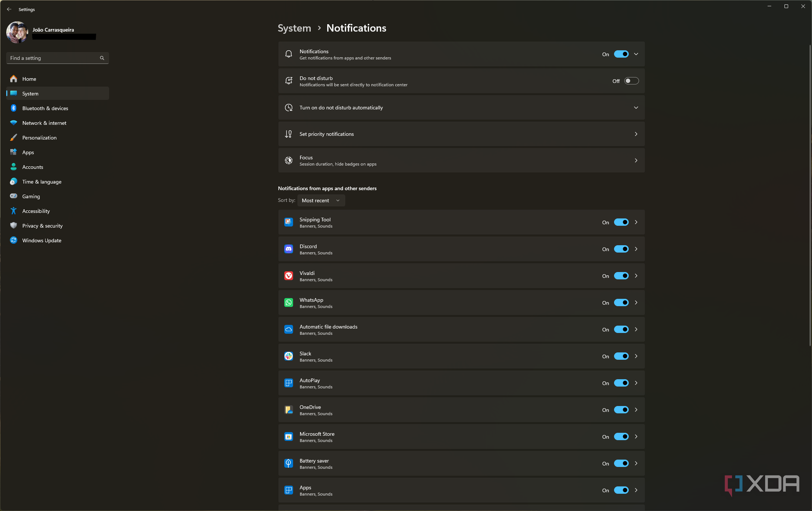Screen dimensions: 812x511
Task: Open Vivaldi notification details chevron
Action: point(636,276)
